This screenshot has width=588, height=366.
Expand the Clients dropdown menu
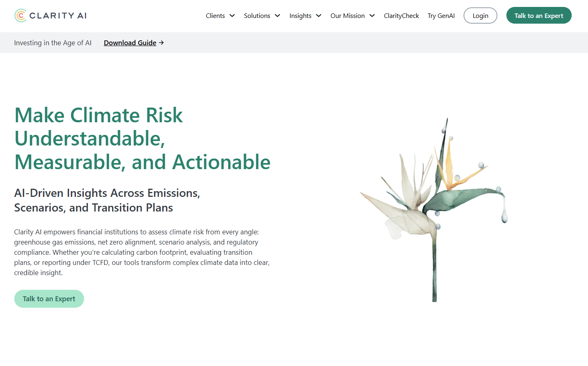pos(215,15)
